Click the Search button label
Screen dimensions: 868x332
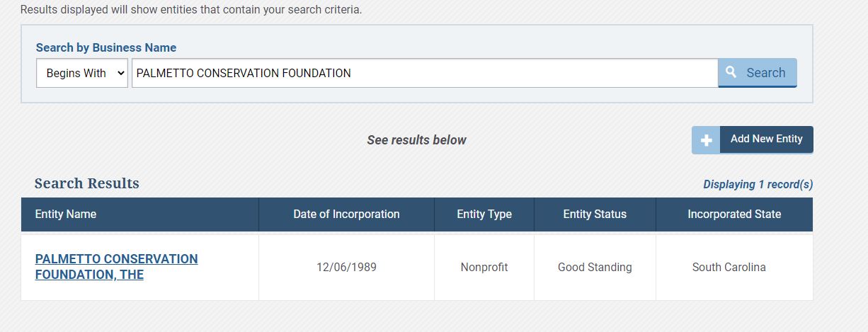[x=765, y=72]
